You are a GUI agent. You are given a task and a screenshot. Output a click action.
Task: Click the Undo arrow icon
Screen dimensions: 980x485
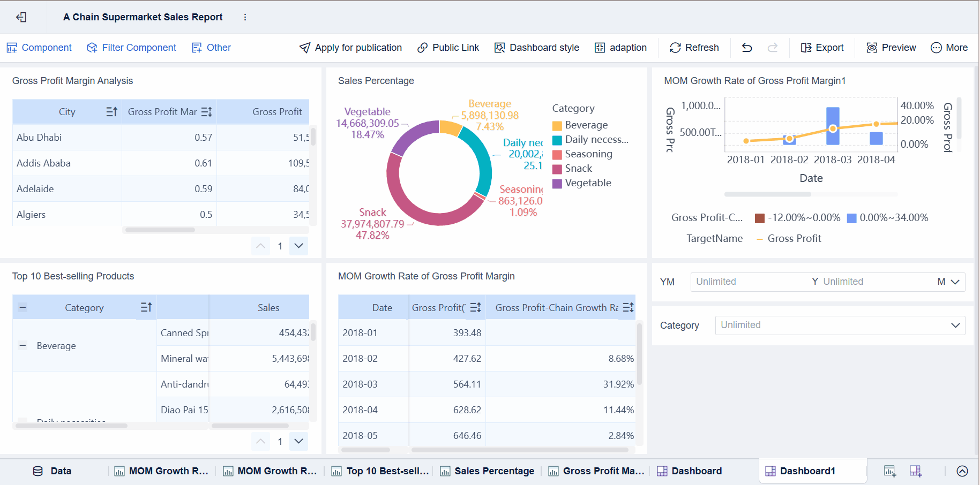click(x=747, y=48)
